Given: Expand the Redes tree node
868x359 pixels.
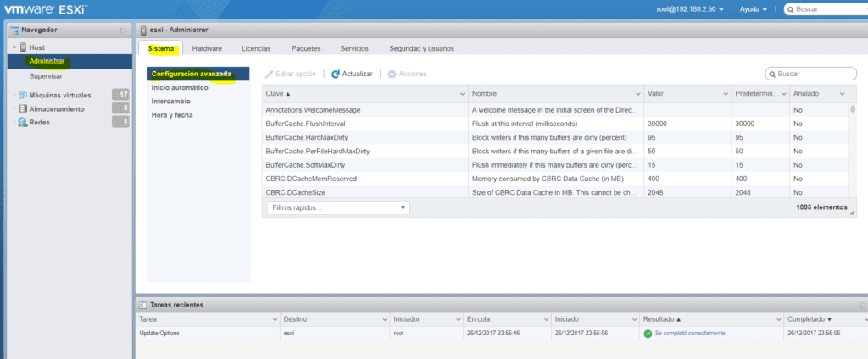Looking at the screenshot, I should click(x=15, y=122).
